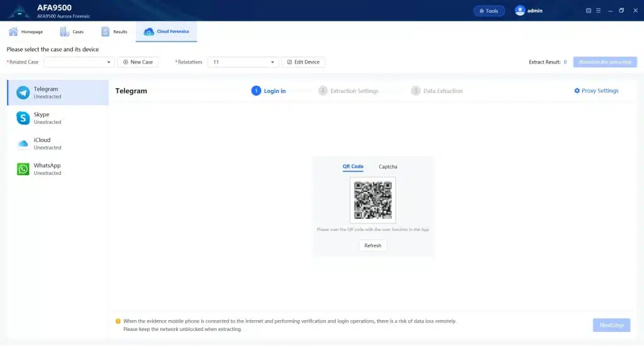
Task: Click the Skype app icon in sidebar
Action: tap(23, 118)
